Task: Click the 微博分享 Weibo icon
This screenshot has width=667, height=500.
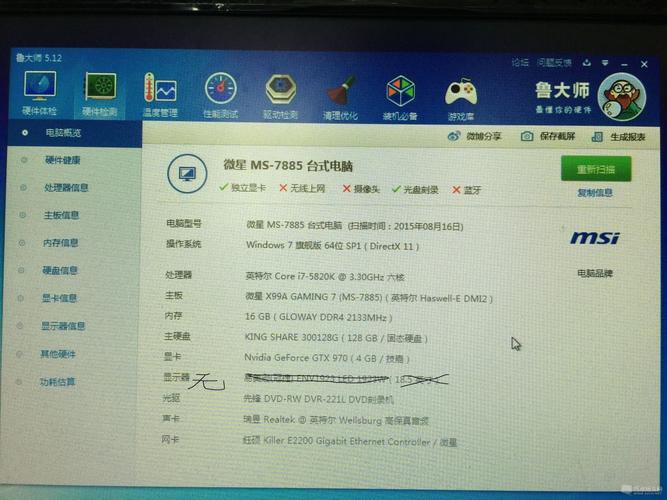Action: tap(454, 136)
